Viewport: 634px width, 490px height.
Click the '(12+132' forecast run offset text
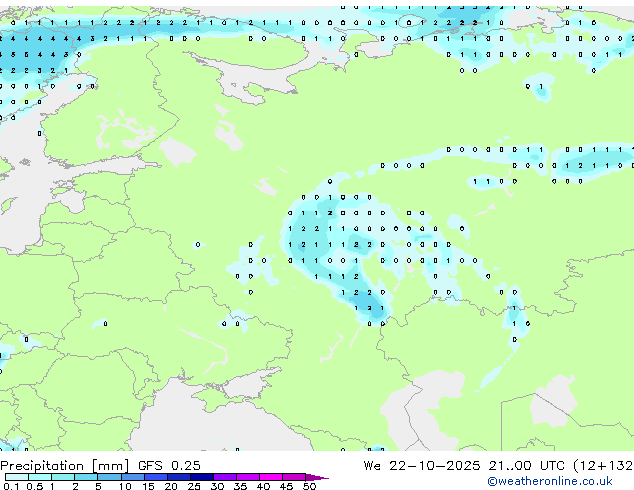[603, 466]
